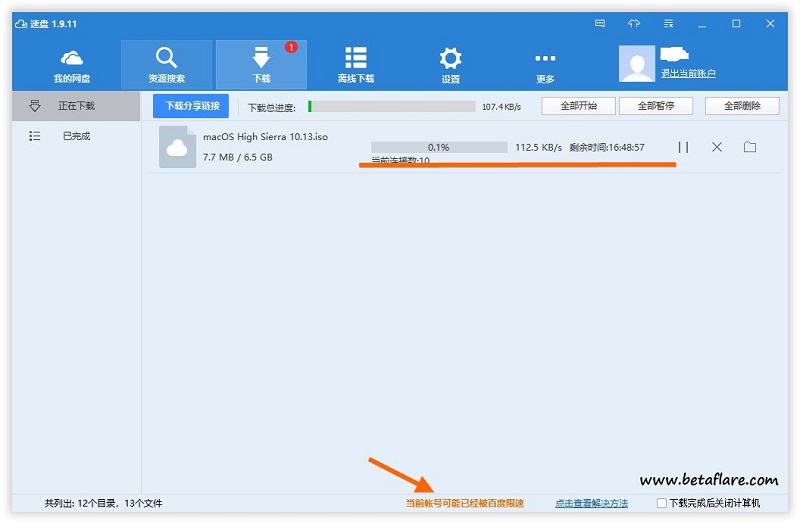Click the skin shirt icon in title bar

click(x=634, y=23)
